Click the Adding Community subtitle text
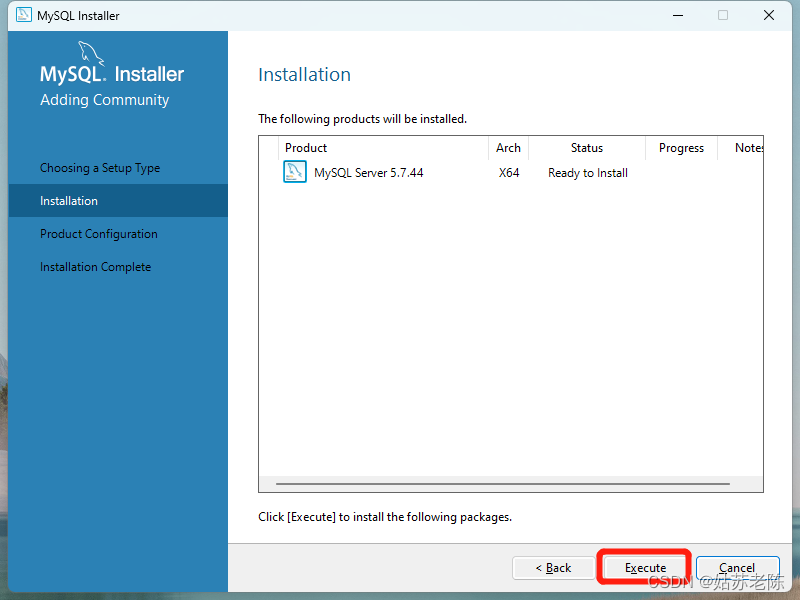Screen dimensions: 800x600 click(105, 100)
